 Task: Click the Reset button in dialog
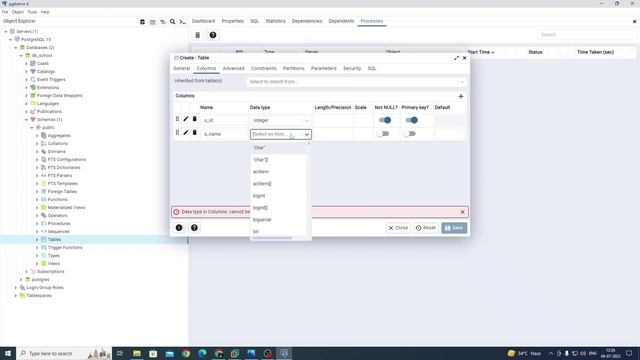click(426, 228)
